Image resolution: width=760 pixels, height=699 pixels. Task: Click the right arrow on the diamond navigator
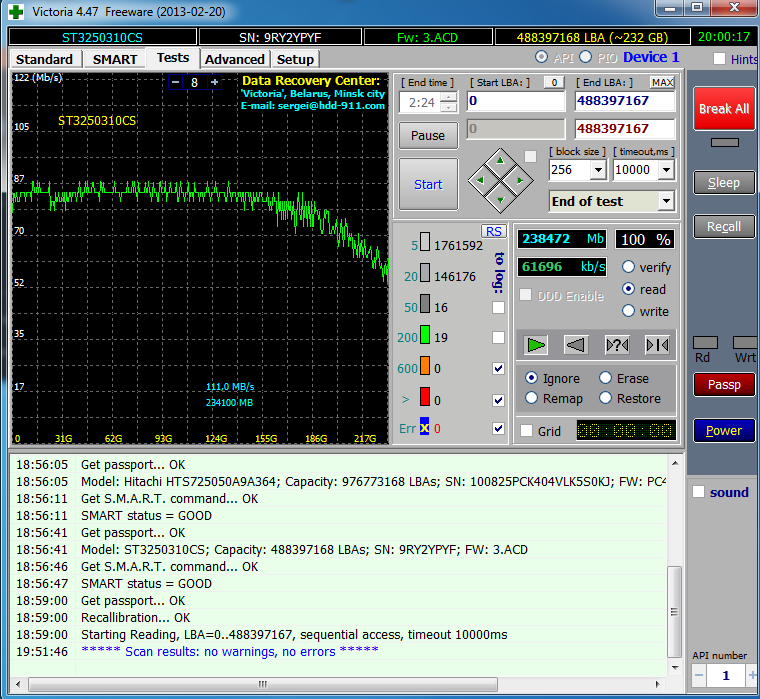click(x=519, y=181)
